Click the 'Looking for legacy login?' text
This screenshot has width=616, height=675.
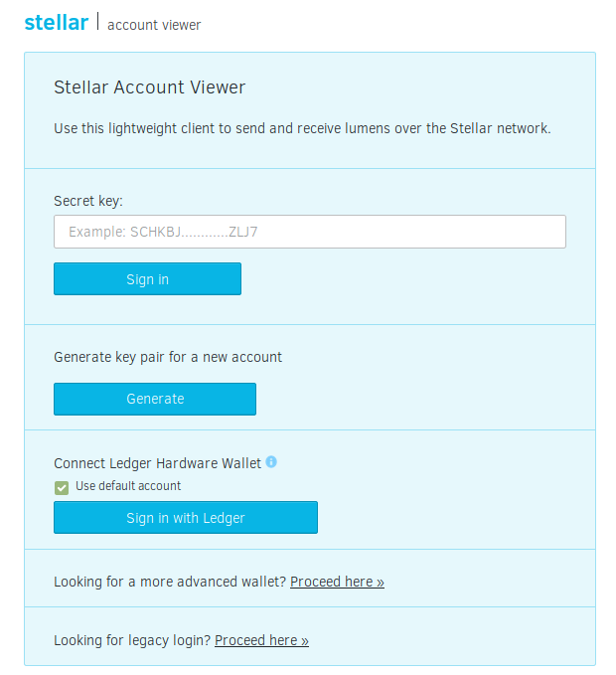pos(132,640)
